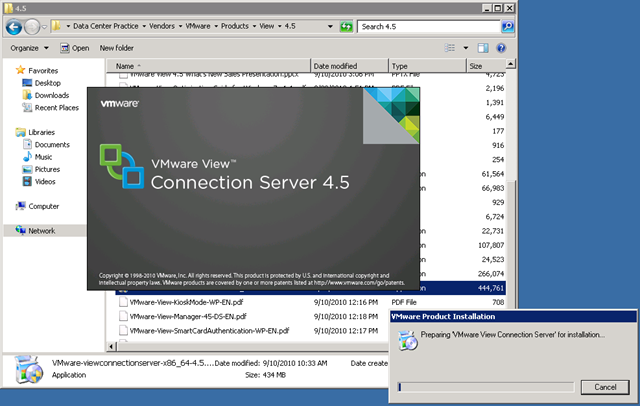
Task: Click into the Search 4.5 field
Action: coord(429,27)
